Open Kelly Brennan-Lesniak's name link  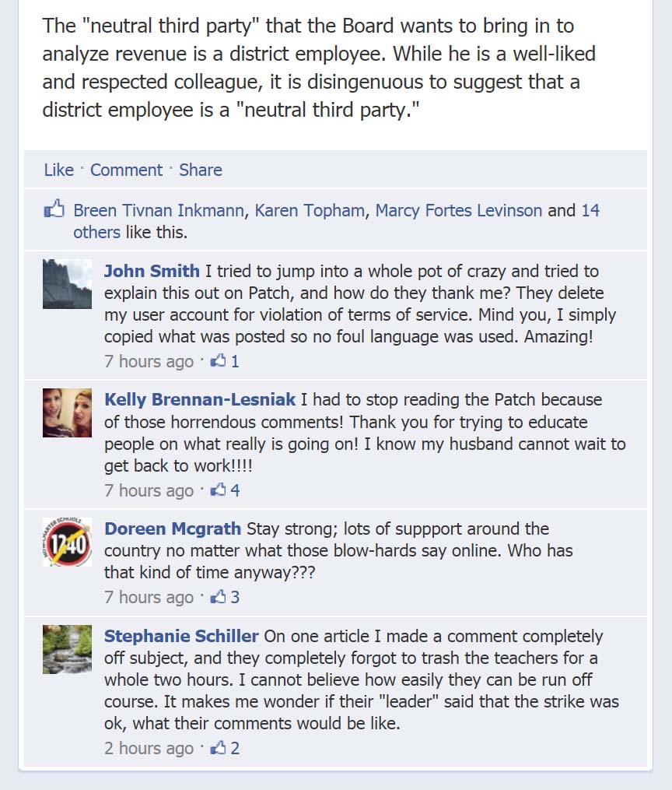[x=200, y=399]
